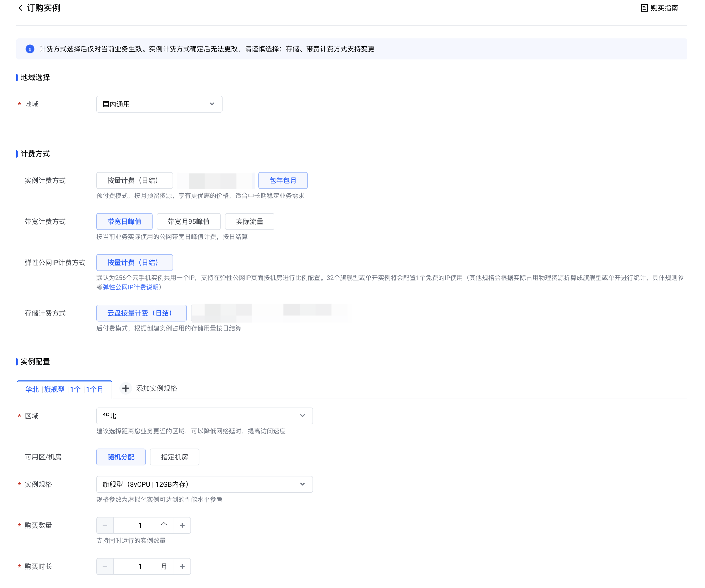The width and height of the screenshot is (705, 588).
Task: Click the back arrow next to 订购实例
Action: (21, 8)
